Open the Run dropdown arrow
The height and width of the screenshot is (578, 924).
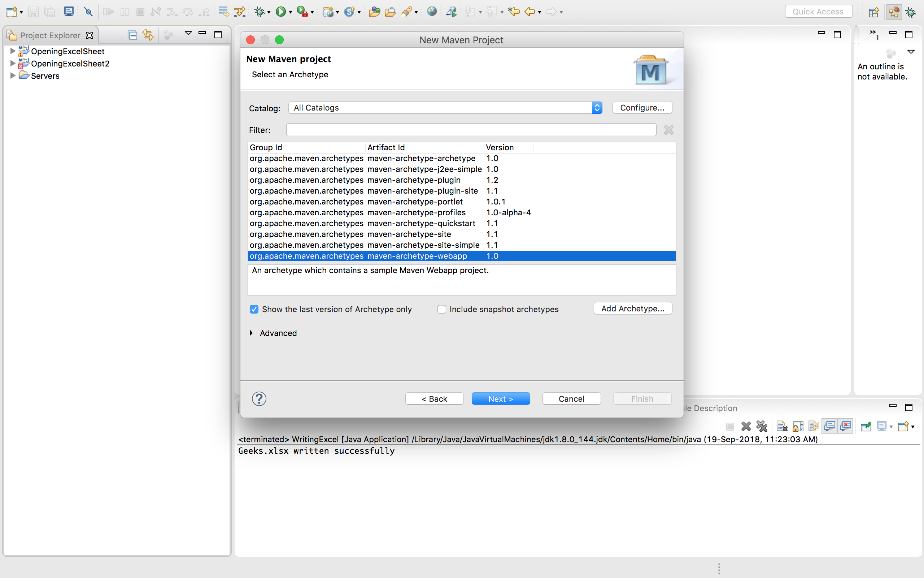pyautogui.click(x=291, y=12)
